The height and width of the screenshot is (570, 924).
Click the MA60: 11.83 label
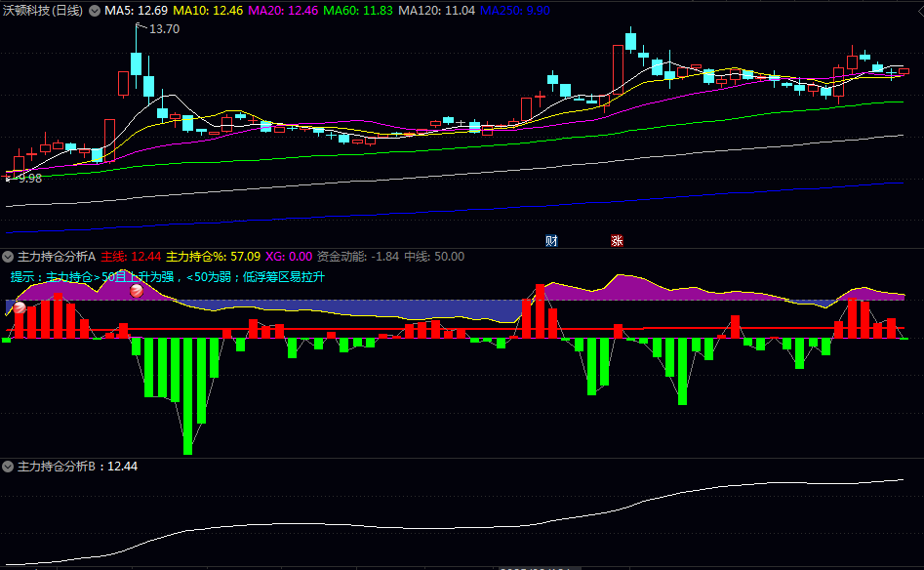click(358, 11)
